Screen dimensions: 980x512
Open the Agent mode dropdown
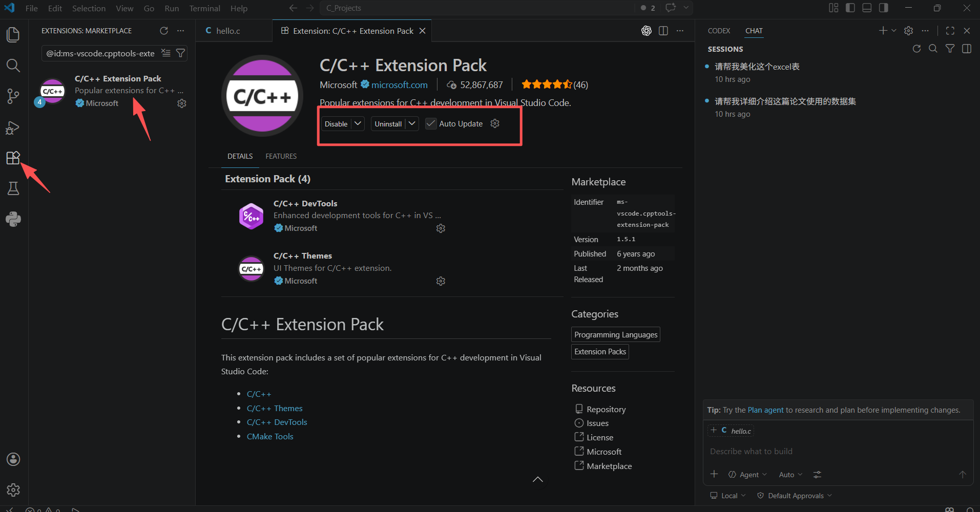pos(747,475)
